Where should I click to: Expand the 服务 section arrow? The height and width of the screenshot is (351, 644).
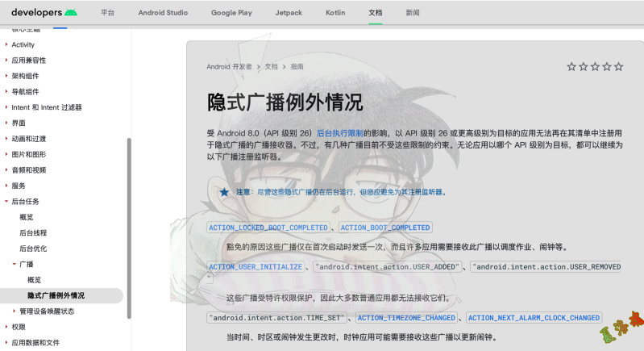[6, 186]
